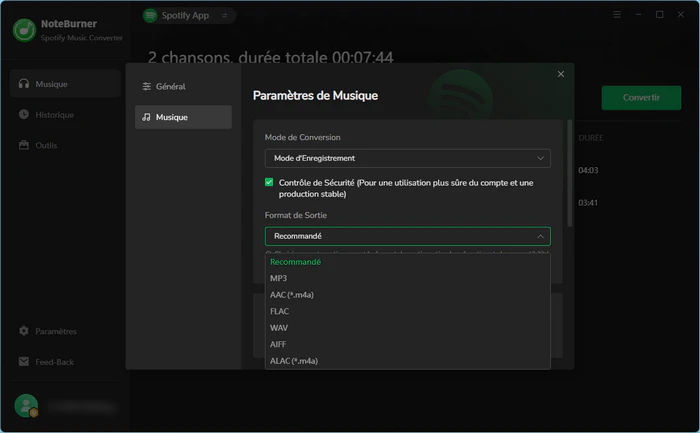
Task: Open the user avatar profile
Action: tap(26, 405)
